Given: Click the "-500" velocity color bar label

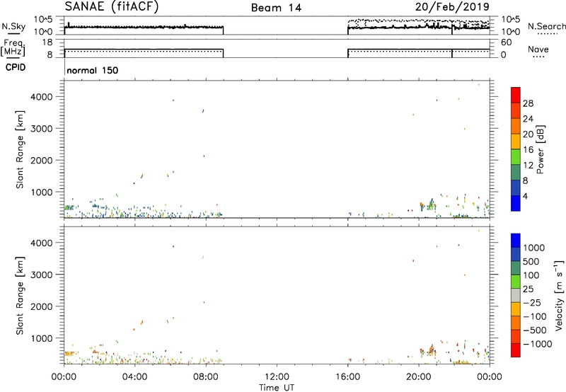Looking at the screenshot, I should coord(535,330).
